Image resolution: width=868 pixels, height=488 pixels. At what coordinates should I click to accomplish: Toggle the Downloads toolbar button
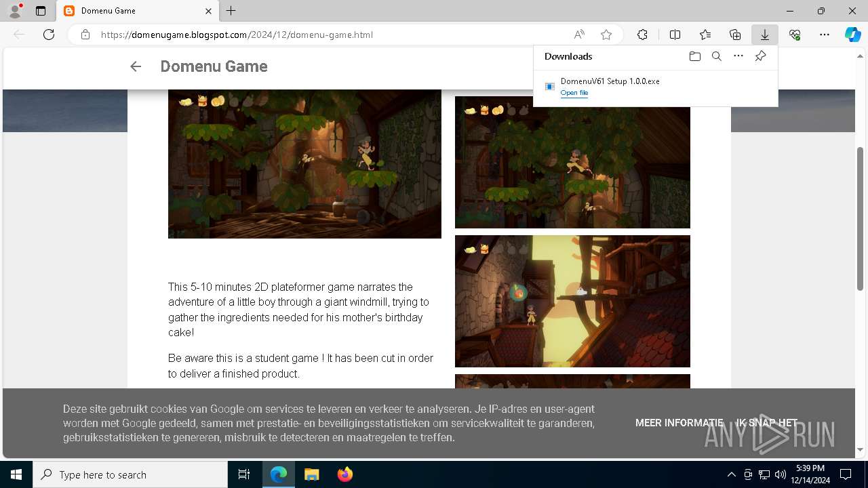(765, 35)
